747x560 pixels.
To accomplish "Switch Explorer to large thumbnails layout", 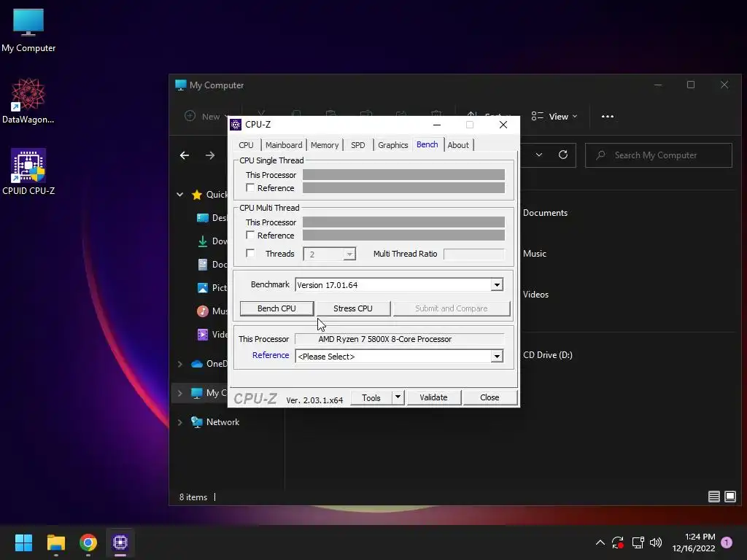I will tap(729, 497).
